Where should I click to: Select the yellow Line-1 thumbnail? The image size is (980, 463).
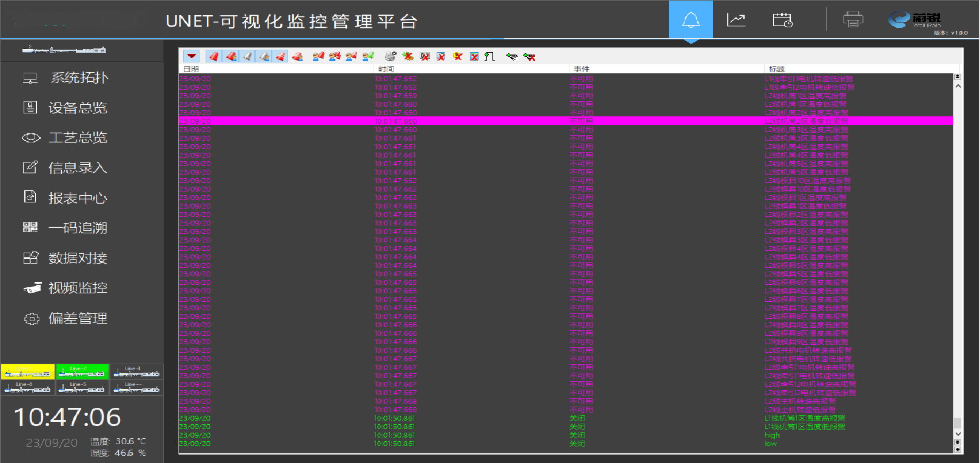28,371
